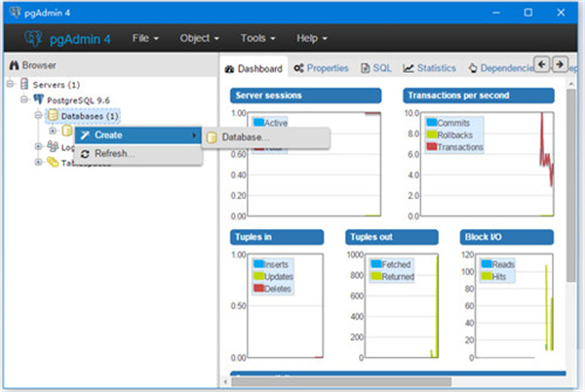The width and height of the screenshot is (585, 392).
Task: Click the Tuples in panel header
Action: [x=277, y=237]
